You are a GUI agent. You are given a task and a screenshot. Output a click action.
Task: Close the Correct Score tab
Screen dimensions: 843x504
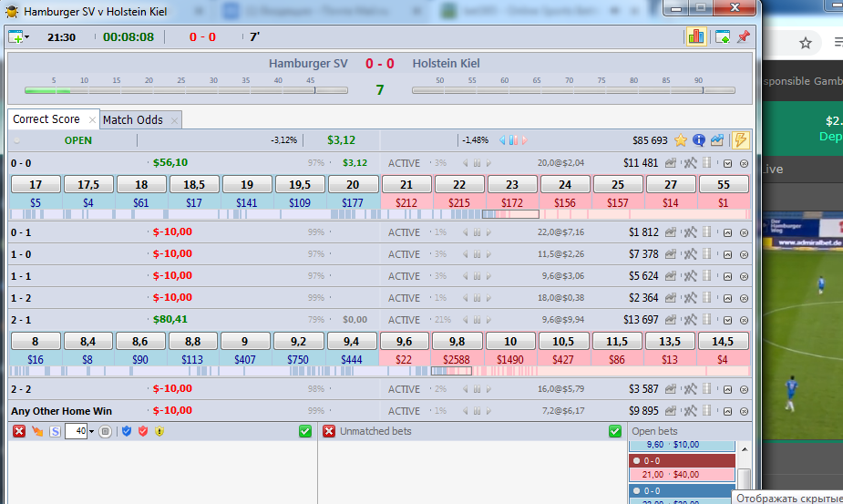click(92, 120)
